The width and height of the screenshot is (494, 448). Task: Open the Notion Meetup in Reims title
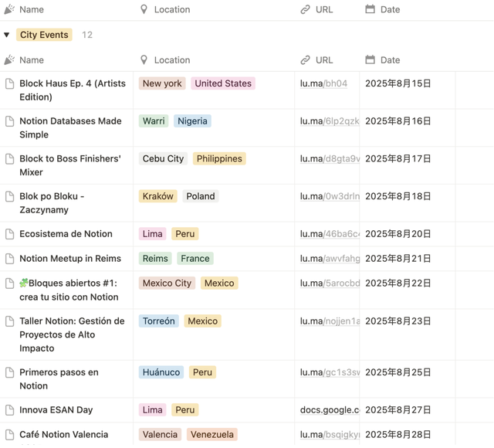(70, 259)
